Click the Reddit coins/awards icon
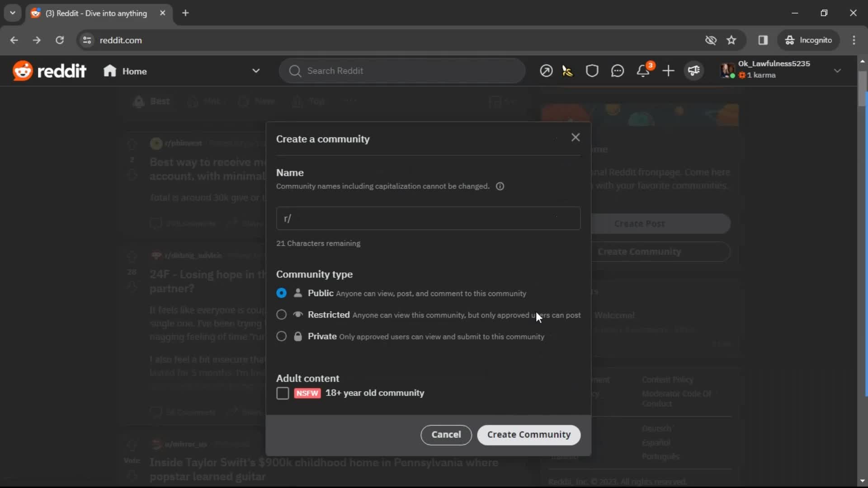This screenshot has height=488, width=868. coord(567,70)
